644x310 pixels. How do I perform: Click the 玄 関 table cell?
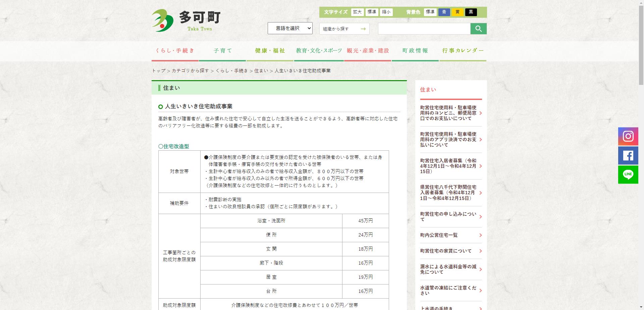tap(271, 249)
